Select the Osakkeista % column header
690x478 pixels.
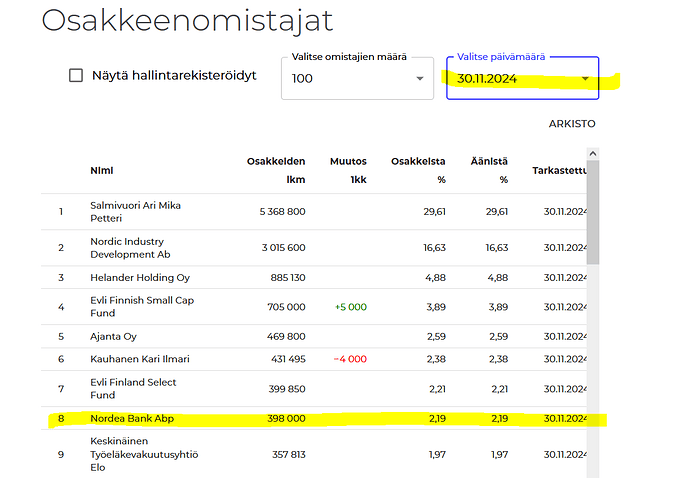click(418, 170)
